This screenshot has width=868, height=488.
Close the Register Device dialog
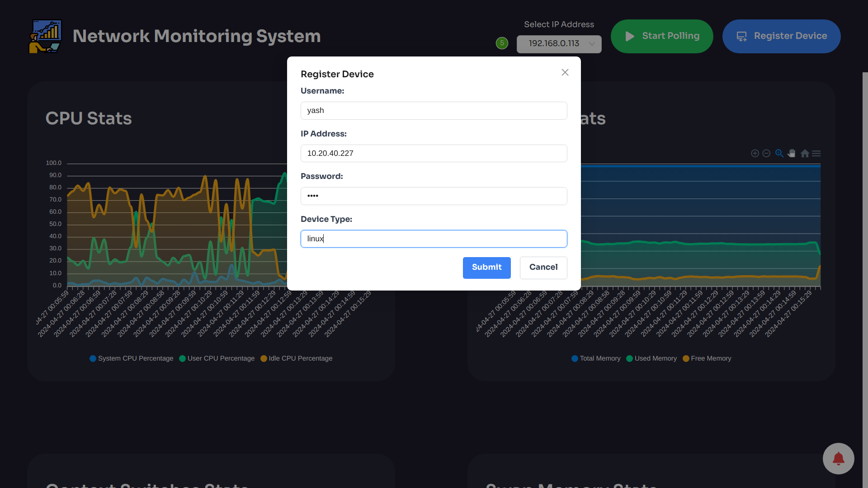(x=565, y=72)
